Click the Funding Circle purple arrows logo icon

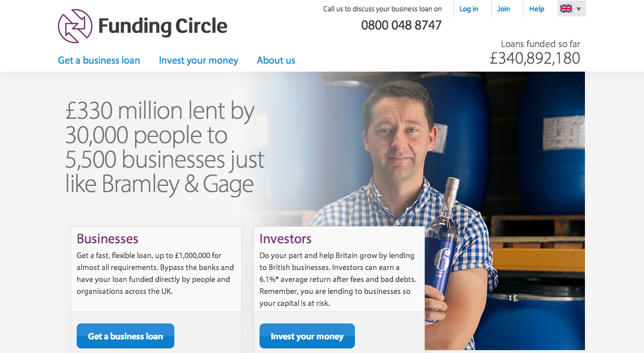(75, 26)
